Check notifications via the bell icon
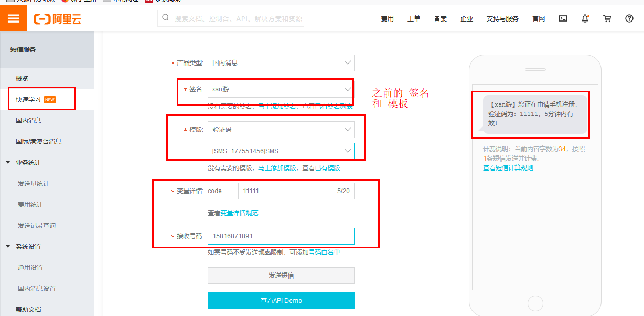This screenshot has height=316, width=644. [x=585, y=18]
